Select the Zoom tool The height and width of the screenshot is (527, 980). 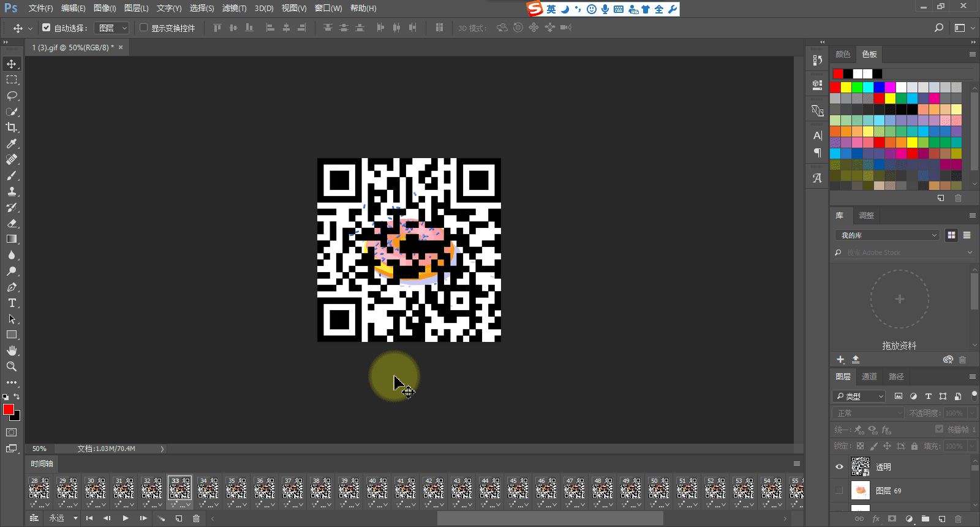coord(12,366)
